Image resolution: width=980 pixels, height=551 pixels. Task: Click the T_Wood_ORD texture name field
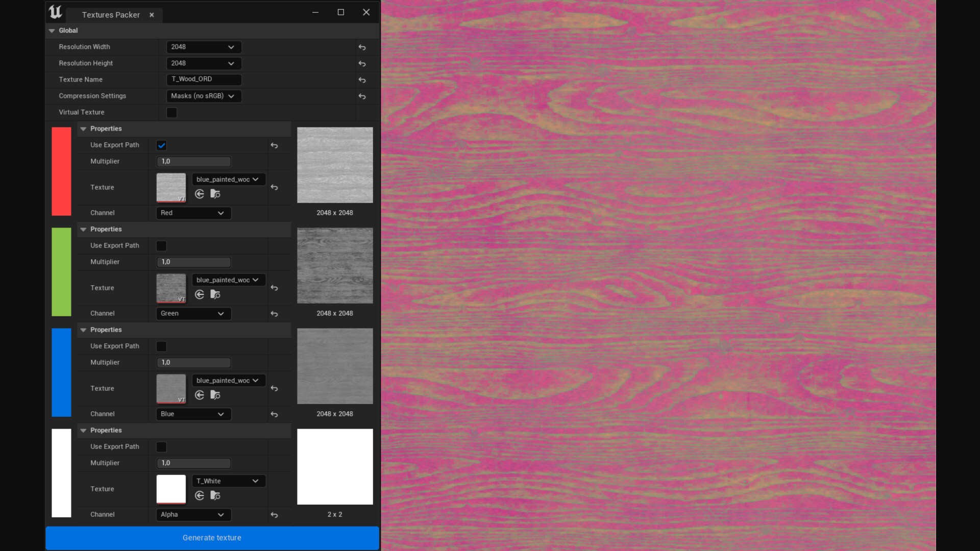point(204,80)
